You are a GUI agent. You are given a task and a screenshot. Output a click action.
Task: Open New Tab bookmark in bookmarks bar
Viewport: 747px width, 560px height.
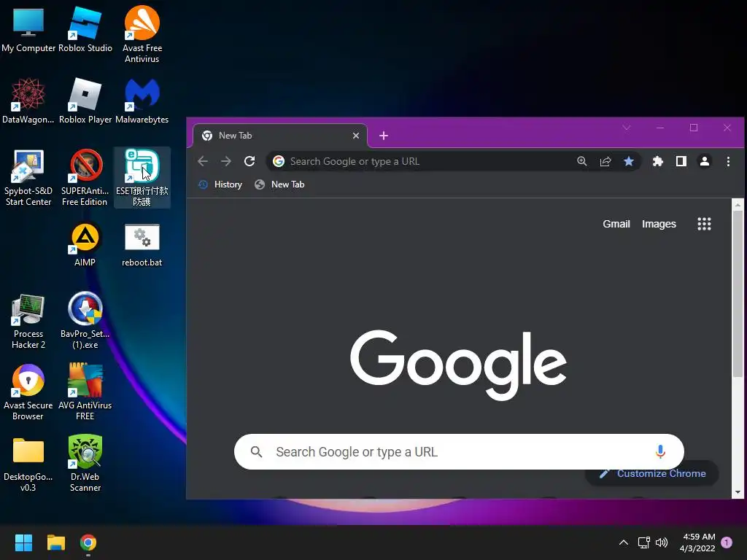click(279, 184)
